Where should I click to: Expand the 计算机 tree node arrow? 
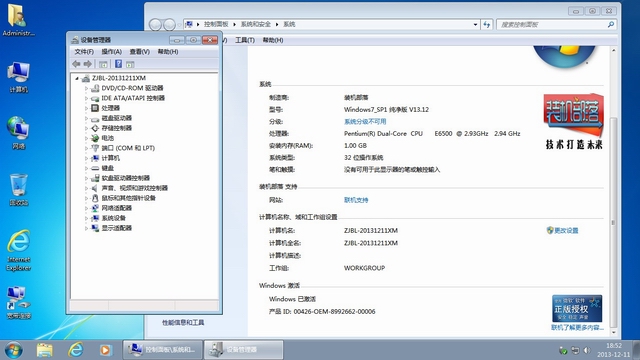click(x=86, y=158)
